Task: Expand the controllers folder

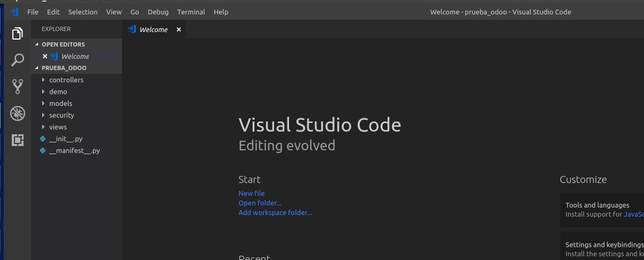Action: 43,80
